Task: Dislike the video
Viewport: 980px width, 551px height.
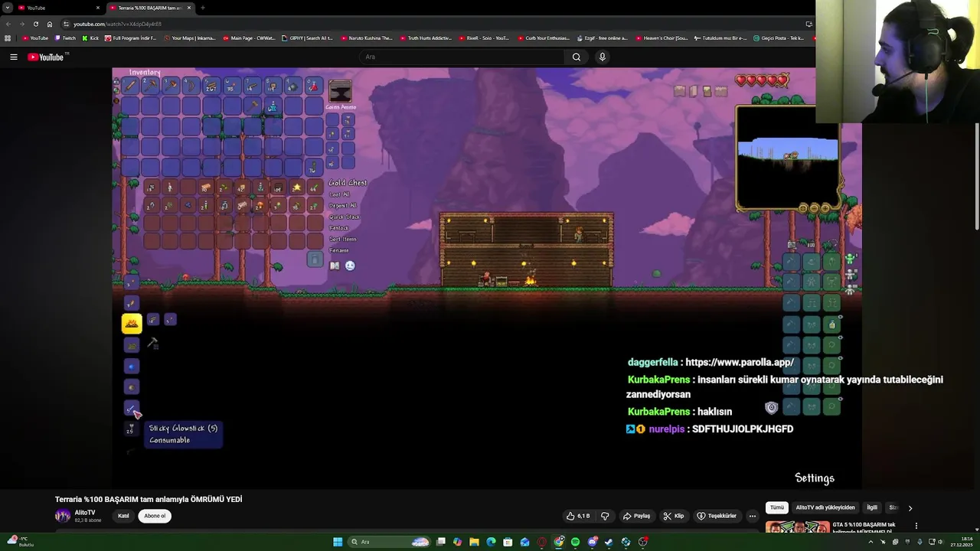Action: (x=605, y=516)
